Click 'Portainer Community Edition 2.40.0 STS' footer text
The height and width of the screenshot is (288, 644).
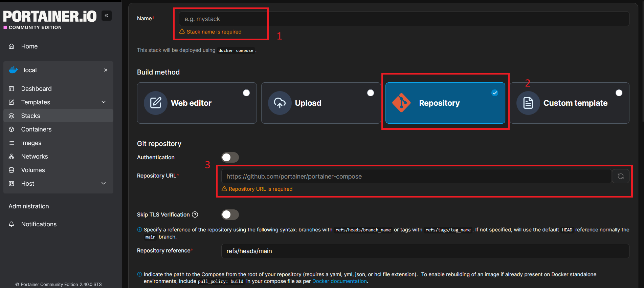coord(61,285)
